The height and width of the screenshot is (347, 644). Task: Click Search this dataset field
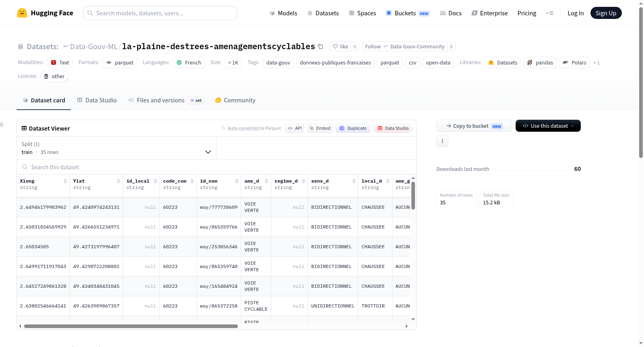tap(217, 167)
